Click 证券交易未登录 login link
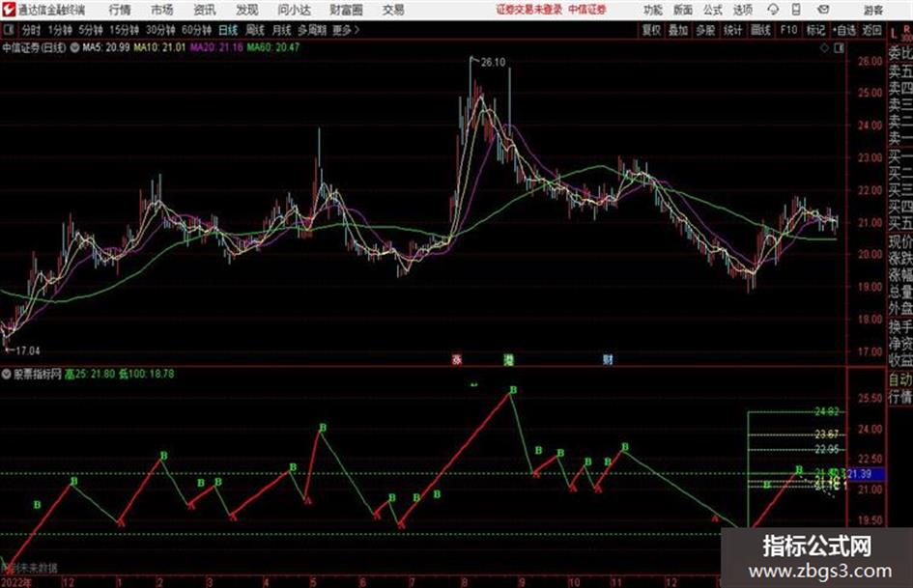This screenshot has width=913, height=588. pos(528,10)
